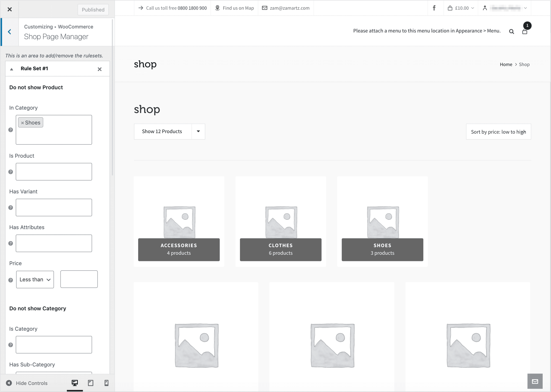This screenshot has height=392, width=551.
Task: Open the £10.00 cart menu
Action: [x=461, y=8]
